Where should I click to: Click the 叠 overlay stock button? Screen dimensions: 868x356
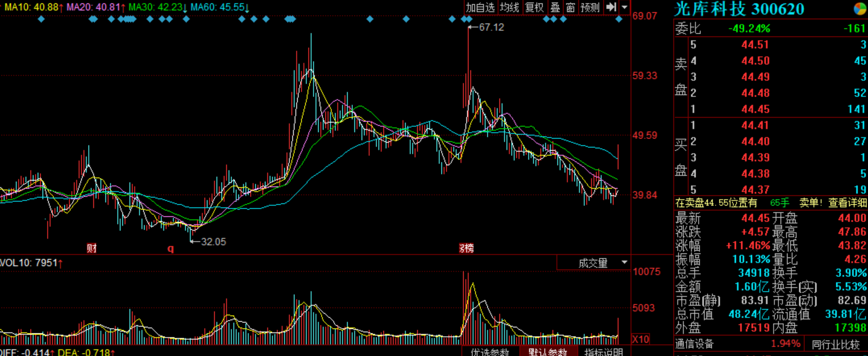(555, 8)
